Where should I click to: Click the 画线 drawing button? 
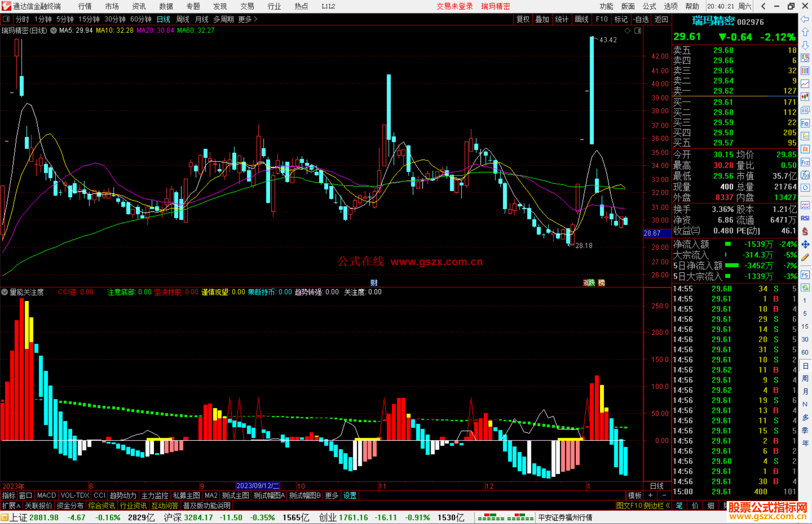[x=582, y=19]
